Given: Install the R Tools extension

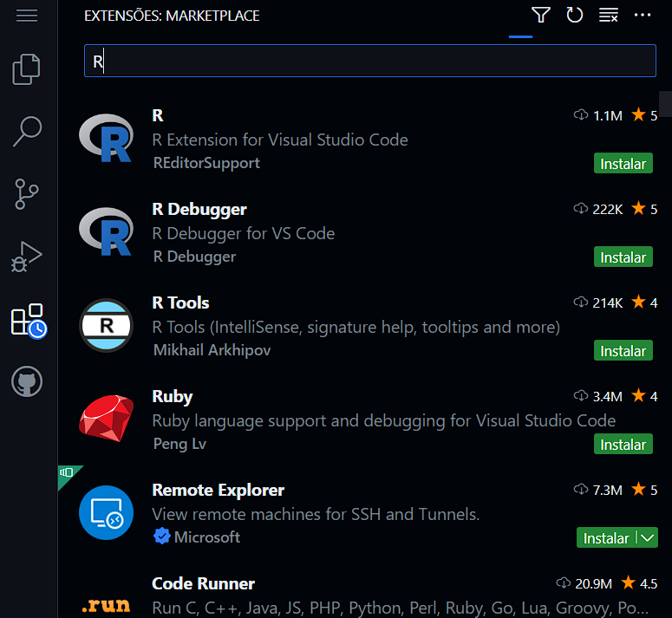Looking at the screenshot, I should click(623, 351).
